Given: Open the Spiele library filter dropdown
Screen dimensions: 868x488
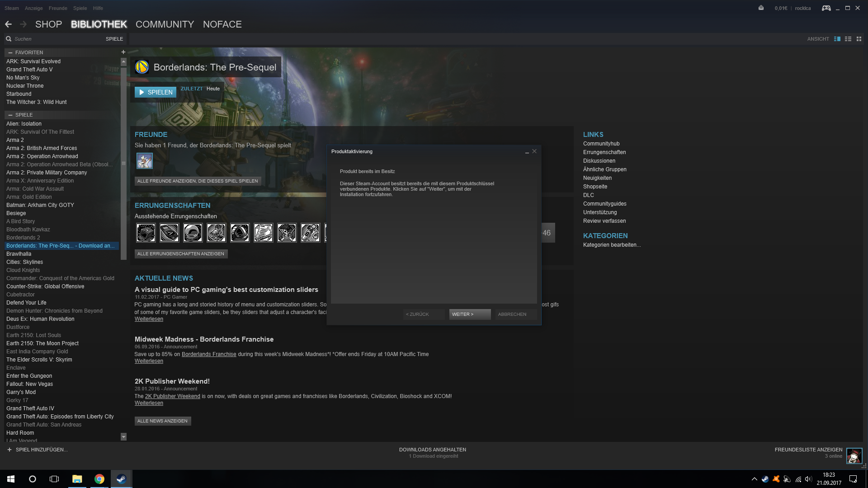Looking at the screenshot, I should coord(114,39).
